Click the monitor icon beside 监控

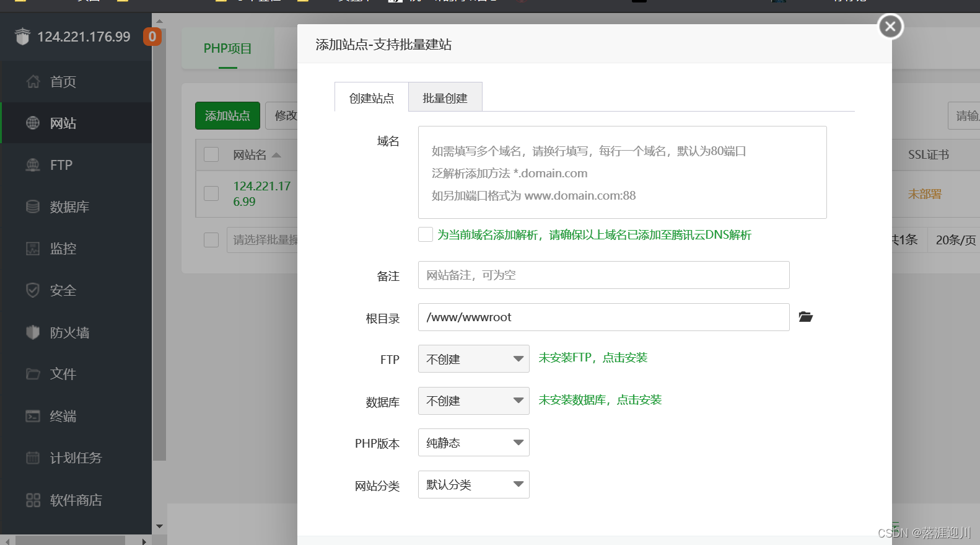tap(33, 249)
